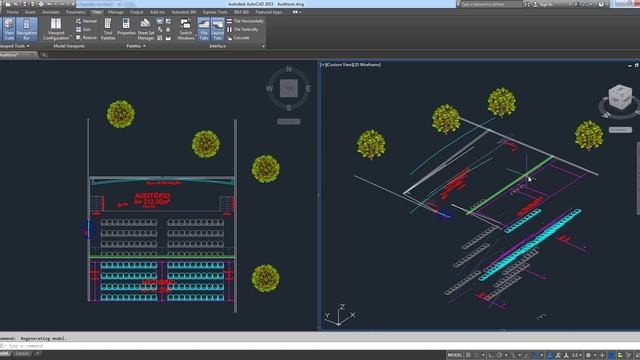
Task: Toggle object snap in status bar
Action: tap(535, 355)
